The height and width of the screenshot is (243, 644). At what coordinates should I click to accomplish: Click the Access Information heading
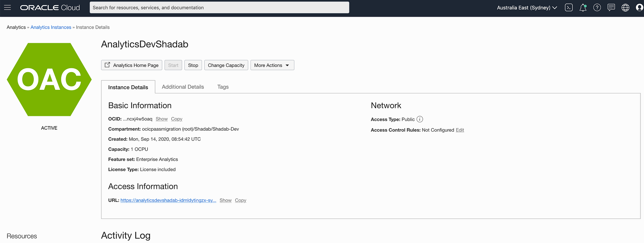[x=143, y=186]
